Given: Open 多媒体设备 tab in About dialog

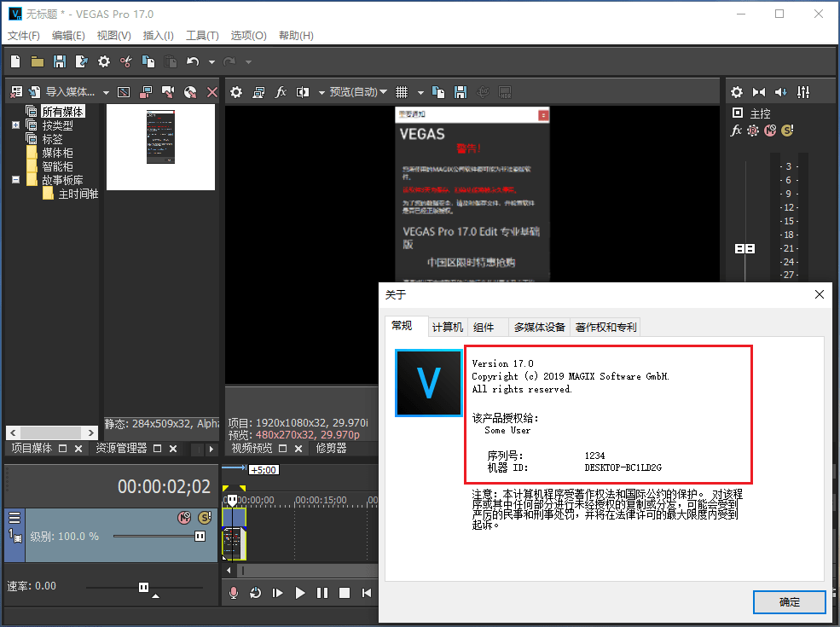Looking at the screenshot, I should [540, 327].
